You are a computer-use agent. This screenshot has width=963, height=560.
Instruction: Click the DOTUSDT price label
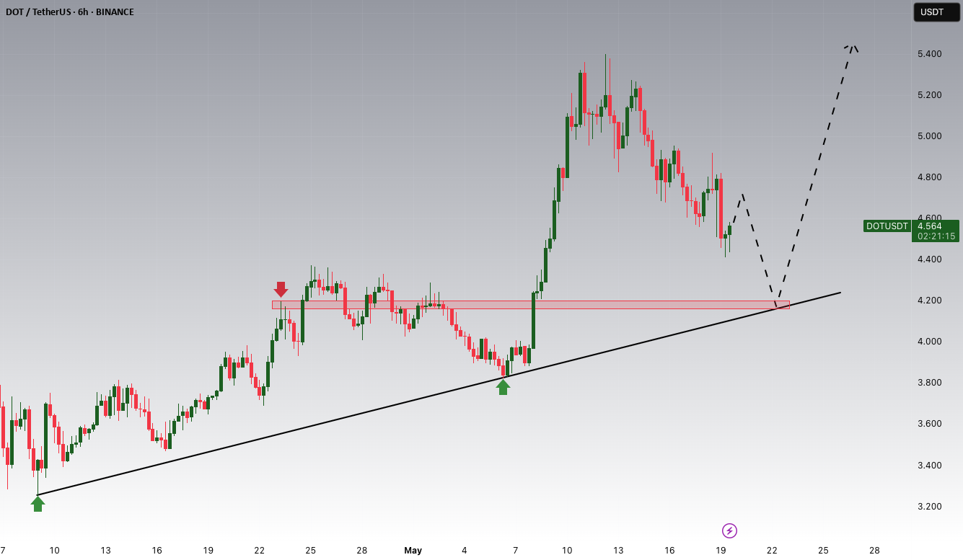pos(887,226)
